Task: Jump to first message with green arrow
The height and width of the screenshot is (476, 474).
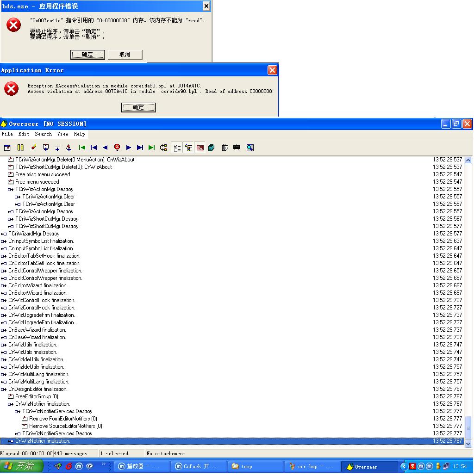Action: point(82,148)
